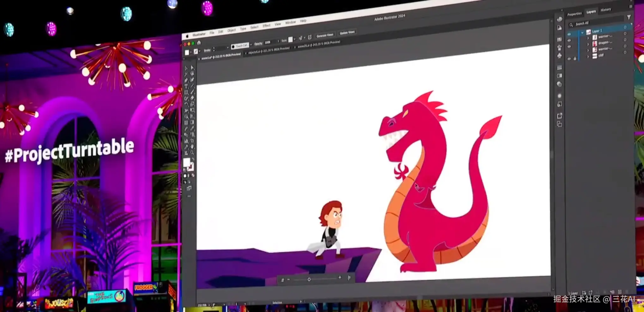Image resolution: width=644 pixels, height=312 pixels.
Task: Select the Magic Wand tool
Action: pyautogui.click(x=186, y=74)
